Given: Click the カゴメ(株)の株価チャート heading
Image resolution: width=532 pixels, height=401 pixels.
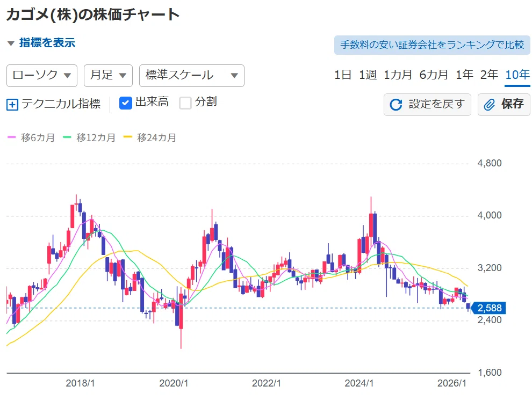Looking at the screenshot, I should click(x=93, y=14).
